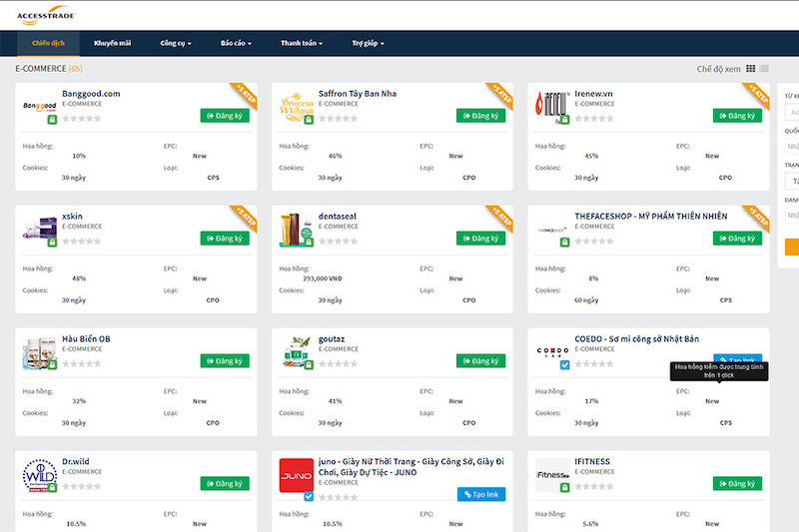Register for THEFACESHOP campaign

[737, 239]
